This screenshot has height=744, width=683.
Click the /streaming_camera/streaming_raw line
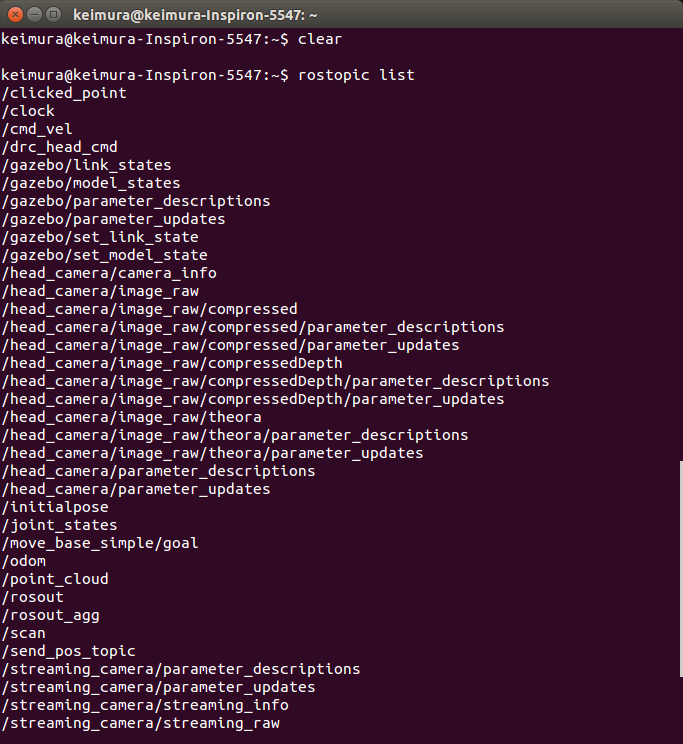[x=140, y=723]
